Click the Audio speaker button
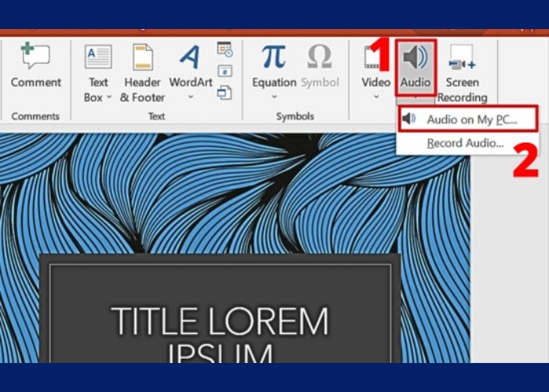This screenshot has height=392, width=549. tap(416, 67)
